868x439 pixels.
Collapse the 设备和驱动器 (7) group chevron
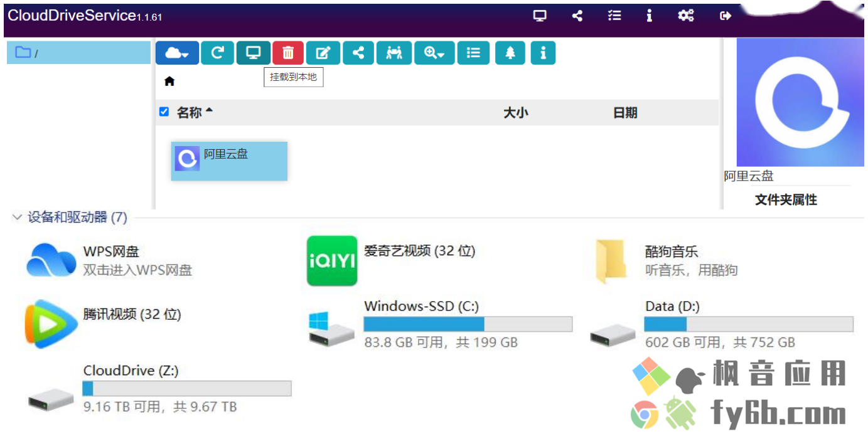point(17,218)
